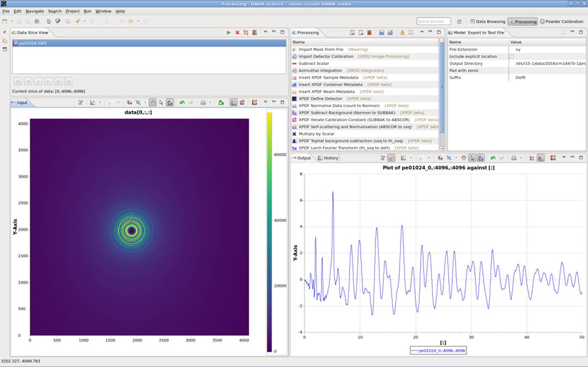Open Input panel view menu arrow
The width and height of the screenshot is (588, 367).
point(265,102)
